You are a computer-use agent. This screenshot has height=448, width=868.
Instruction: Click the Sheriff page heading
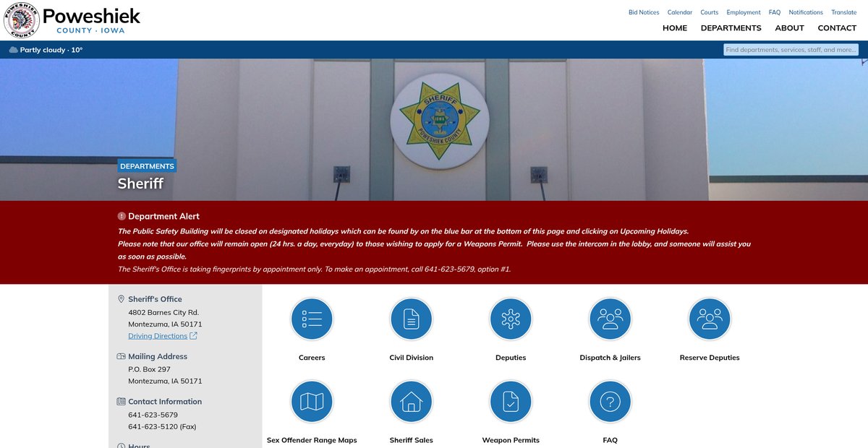(140, 184)
